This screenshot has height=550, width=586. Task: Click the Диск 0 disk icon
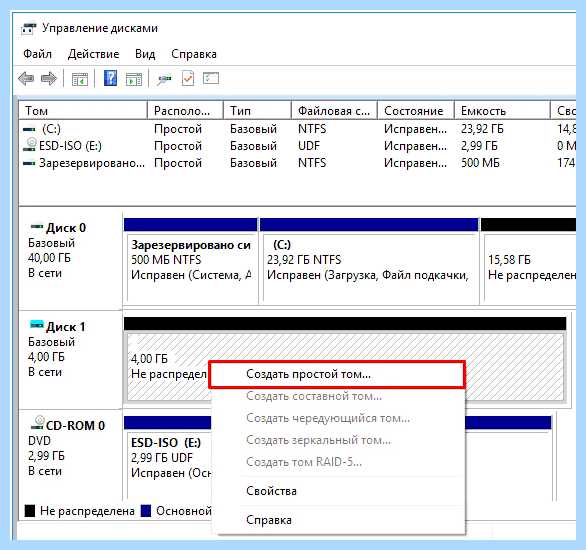tap(37, 226)
